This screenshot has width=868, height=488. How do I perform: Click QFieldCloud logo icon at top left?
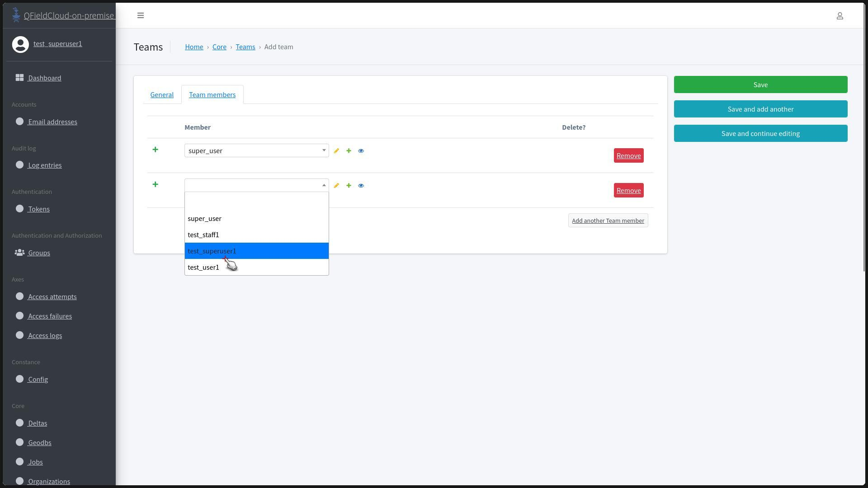[x=16, y=15]
